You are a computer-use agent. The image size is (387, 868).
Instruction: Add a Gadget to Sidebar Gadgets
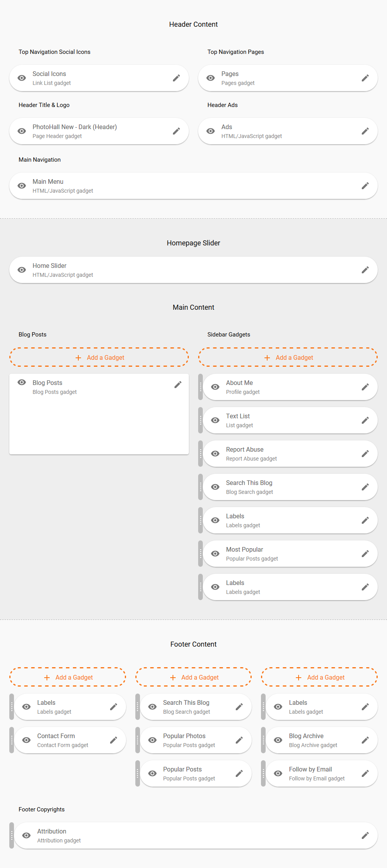(x=288, y=357)
